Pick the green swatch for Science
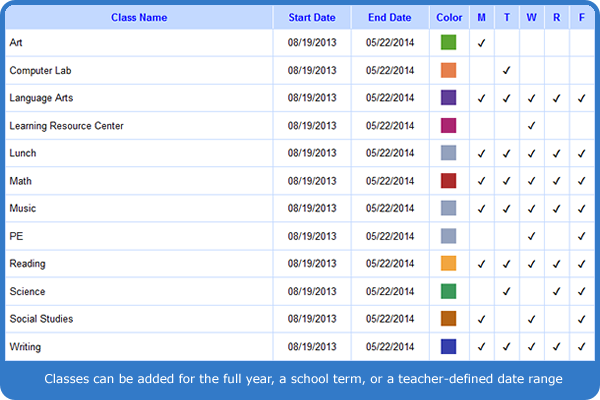This screenshot has height=400, width=600. tap(448, 291)
